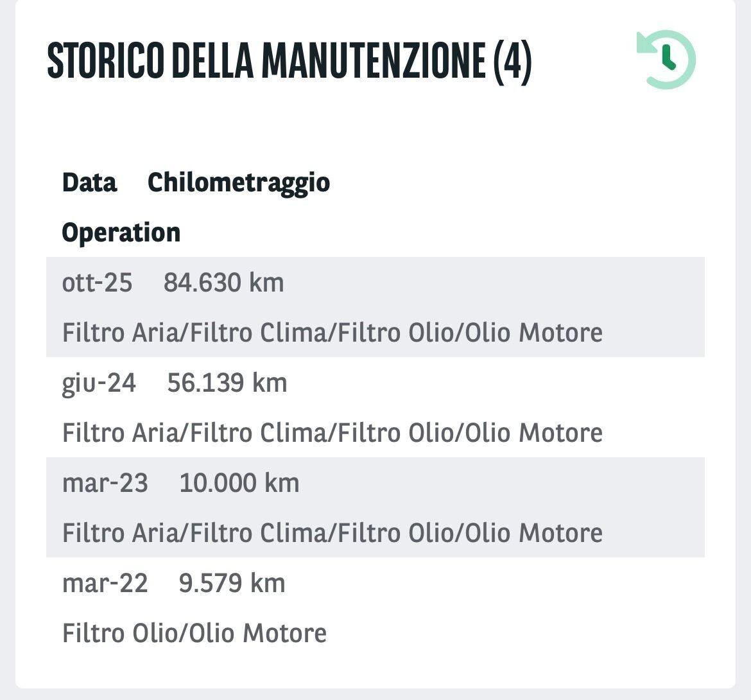The width and height of the screenshot is (751, 700).
Task: Select the ott-25 date entry
Action: [x=97, y=283]
